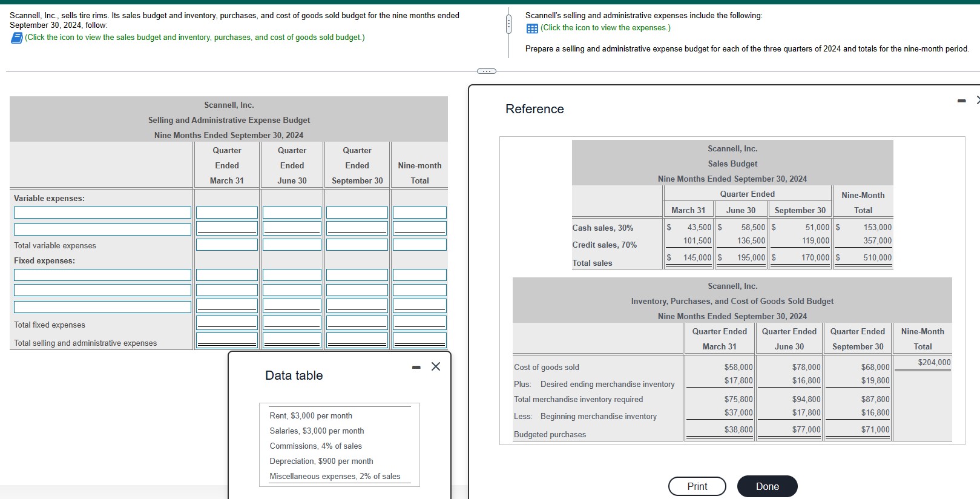The image size is (980, 499).
Task: Select second variable expense September 30 field
Action: click(x=357, y=228)
